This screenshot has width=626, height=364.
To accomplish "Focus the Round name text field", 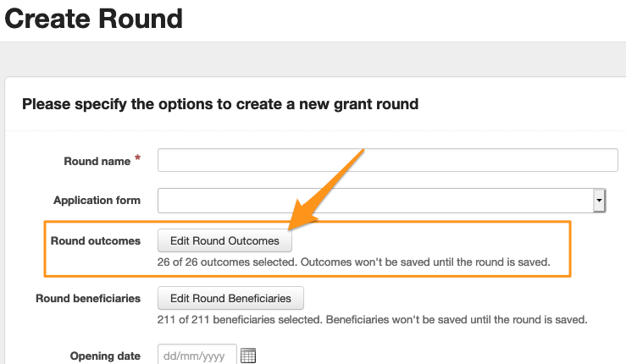I will tap(387, 160).
